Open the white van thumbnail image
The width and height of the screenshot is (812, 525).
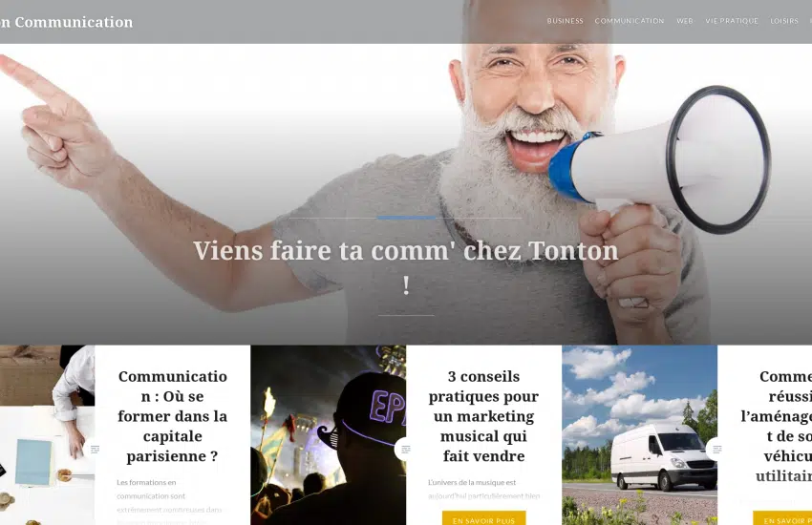tap(639, 435)
